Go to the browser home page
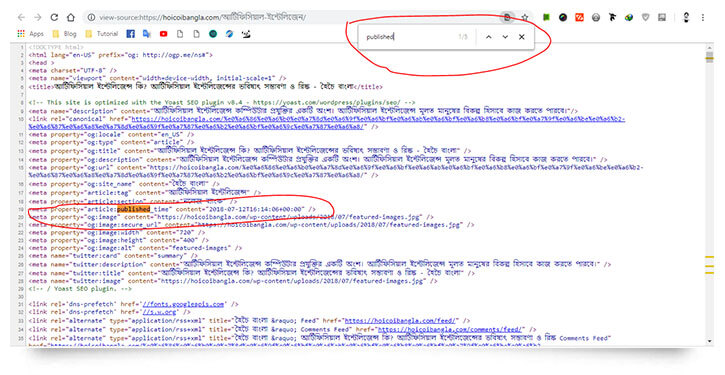The image size is (725, 375). pos(71,18)
